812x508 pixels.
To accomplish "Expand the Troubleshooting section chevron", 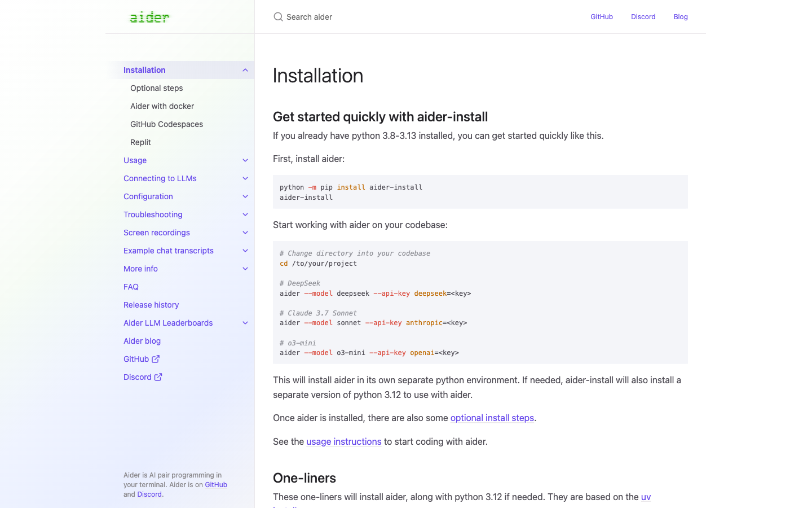I will 245,214.
